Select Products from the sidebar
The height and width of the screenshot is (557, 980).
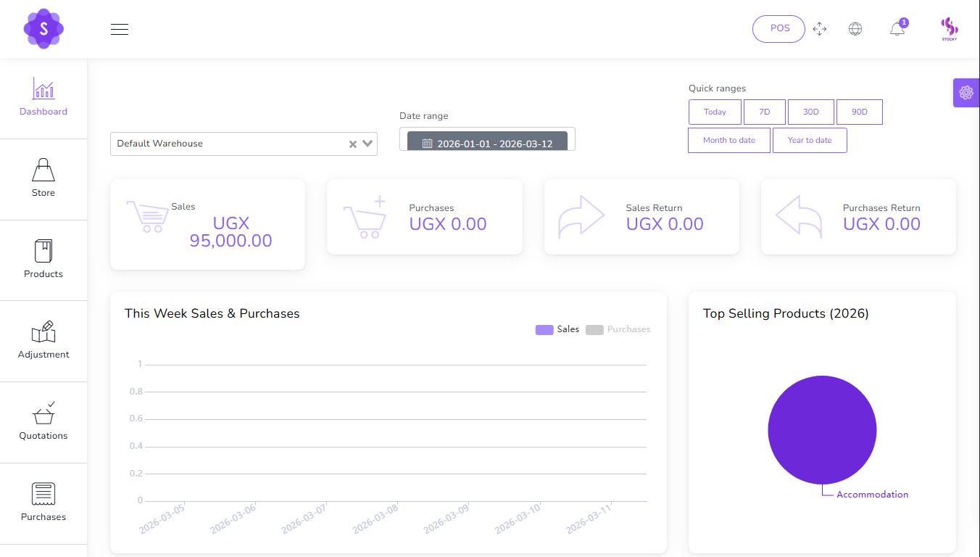click(43, 260)
